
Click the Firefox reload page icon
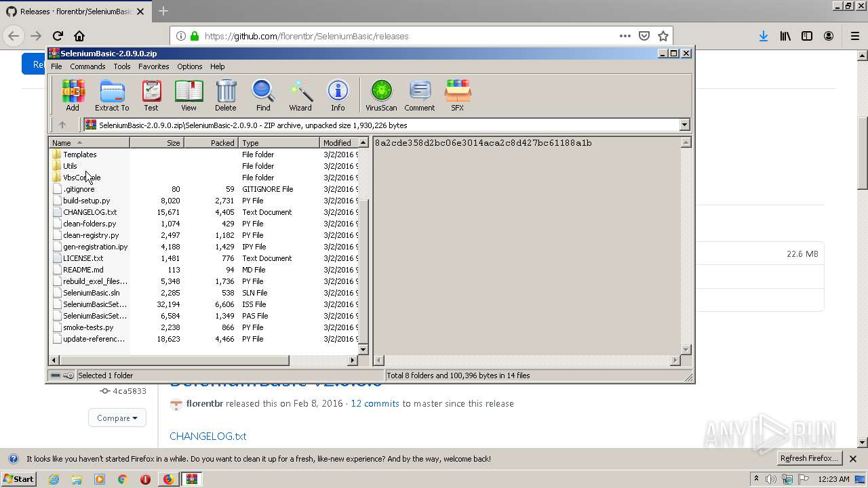(x=58, y=36)
